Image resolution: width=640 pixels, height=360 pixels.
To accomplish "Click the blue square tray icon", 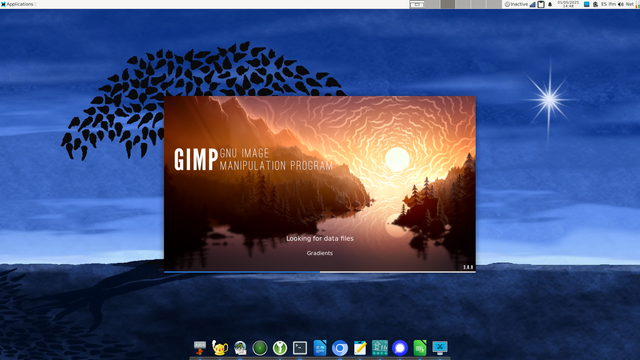I will coord(587,4).
